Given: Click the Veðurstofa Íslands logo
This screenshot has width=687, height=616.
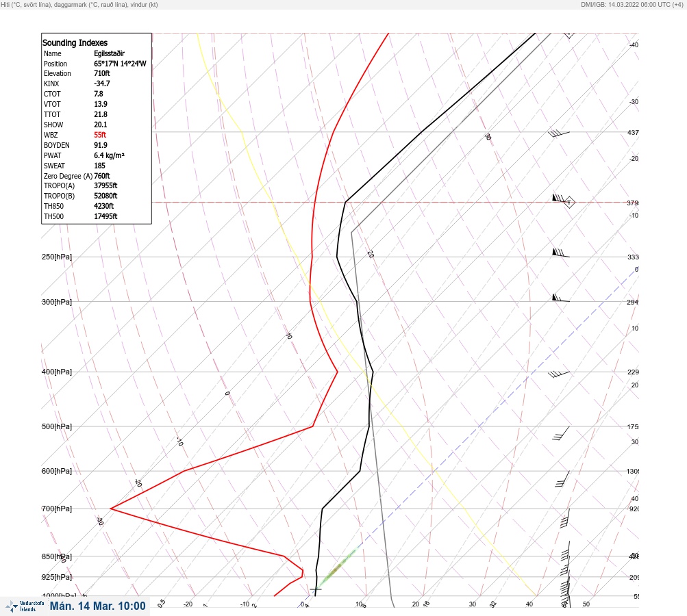Looking at the screenshot, I should (x=25, y=606).
